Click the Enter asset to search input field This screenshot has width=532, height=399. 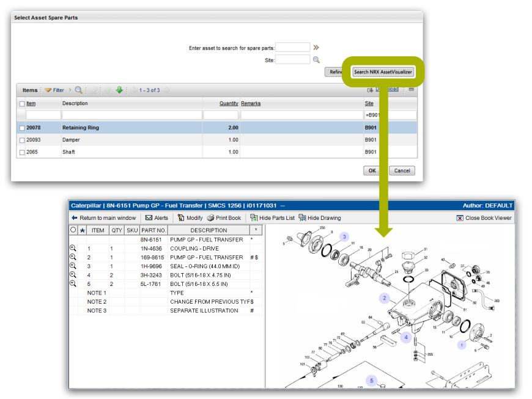click(x=292, y=47)
